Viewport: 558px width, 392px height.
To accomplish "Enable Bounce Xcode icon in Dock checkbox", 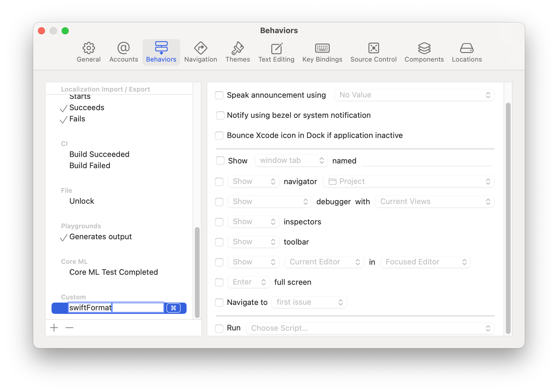I will click(219, 136).
